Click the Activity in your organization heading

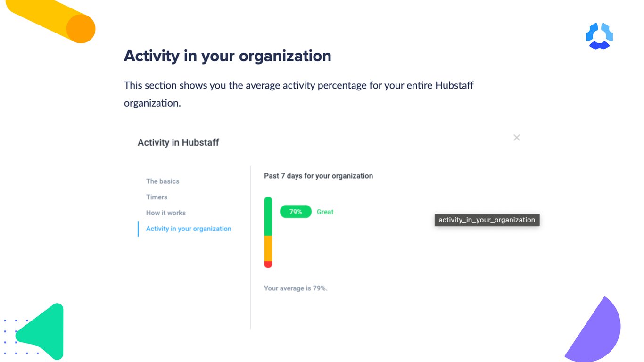coord(227,56)
